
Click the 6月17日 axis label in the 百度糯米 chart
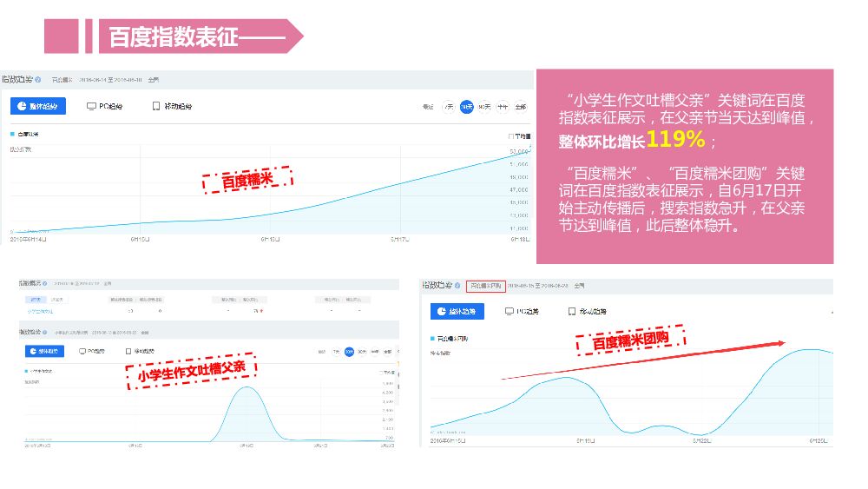tap(399, 239)
